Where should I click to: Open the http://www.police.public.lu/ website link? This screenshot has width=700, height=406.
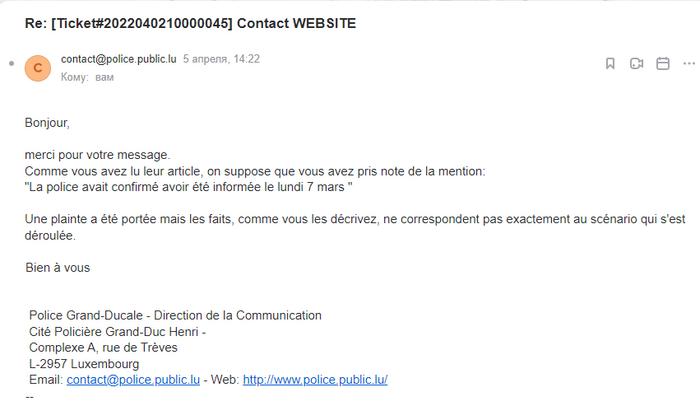(x=315, y=380)
